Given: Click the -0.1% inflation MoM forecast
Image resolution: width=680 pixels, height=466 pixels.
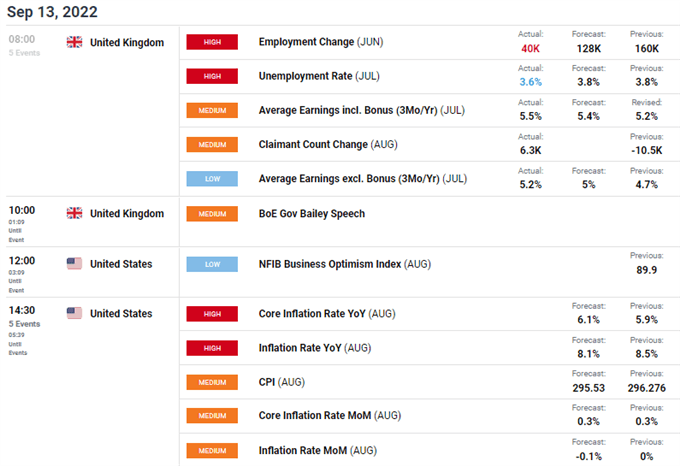Looking at the screenshot, I should click(x=588, y=456).
